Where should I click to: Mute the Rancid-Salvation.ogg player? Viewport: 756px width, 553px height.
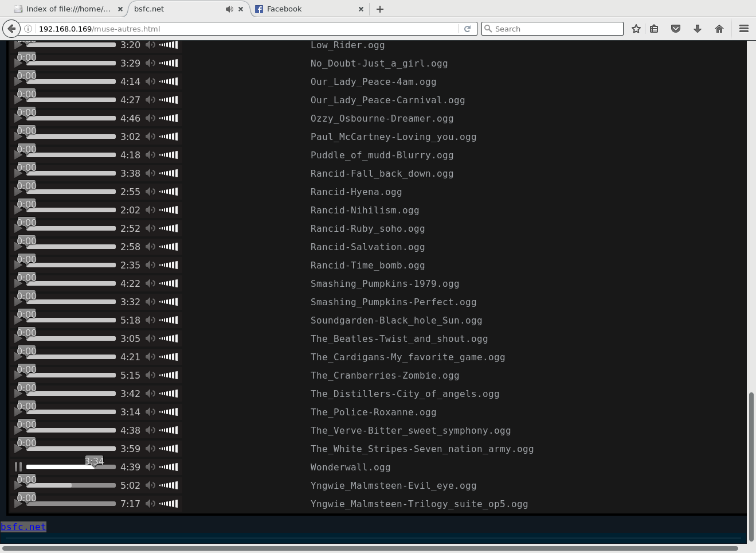[150, 247]
